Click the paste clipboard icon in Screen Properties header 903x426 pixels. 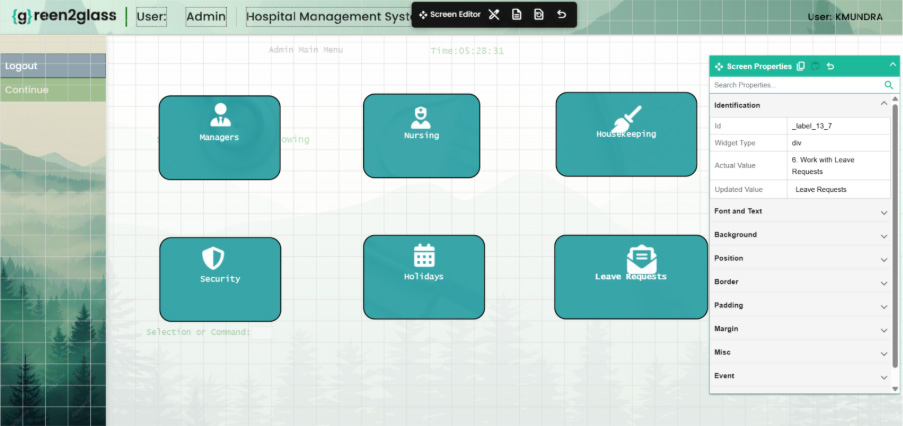[x=815, y=66]
